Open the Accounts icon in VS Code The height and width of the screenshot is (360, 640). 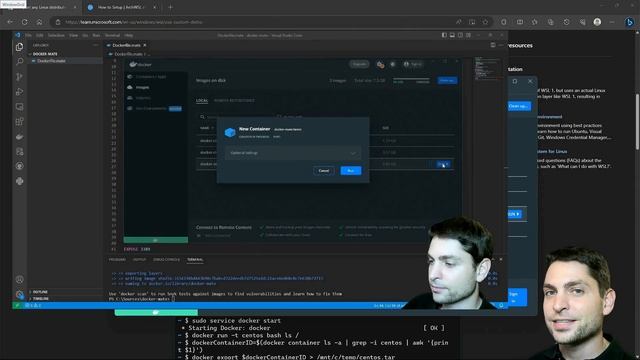pos(19,280)
